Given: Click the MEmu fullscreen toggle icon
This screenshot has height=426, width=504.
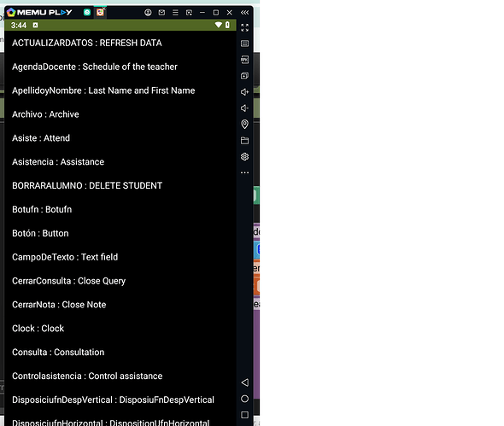Looking at the screenshot, I should [x=244, y=27].
